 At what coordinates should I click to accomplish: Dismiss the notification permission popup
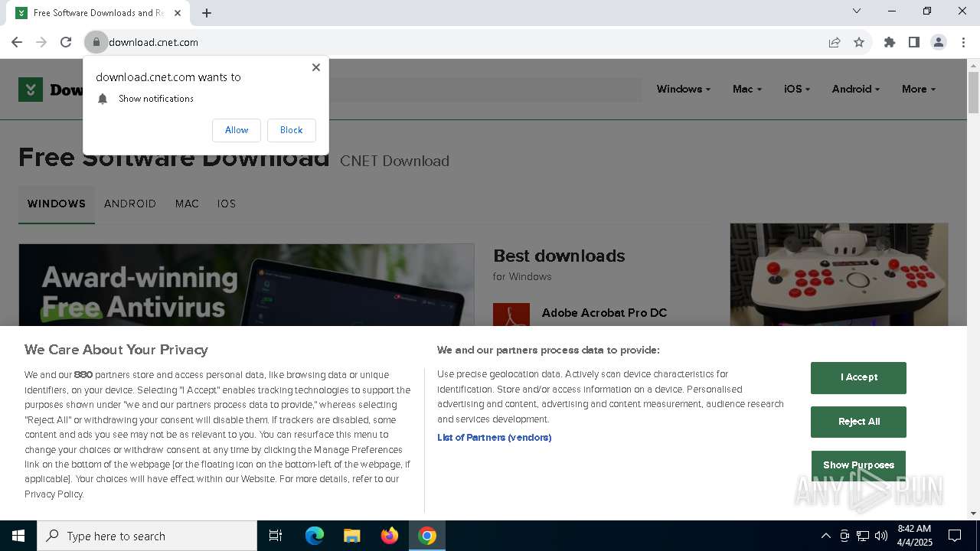[315, 67]
